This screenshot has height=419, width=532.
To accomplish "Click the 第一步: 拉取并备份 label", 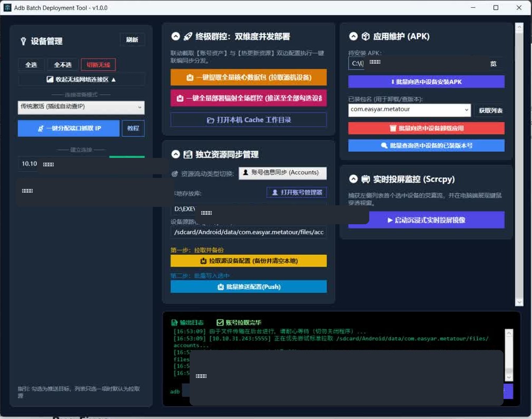I will point(197,250).
